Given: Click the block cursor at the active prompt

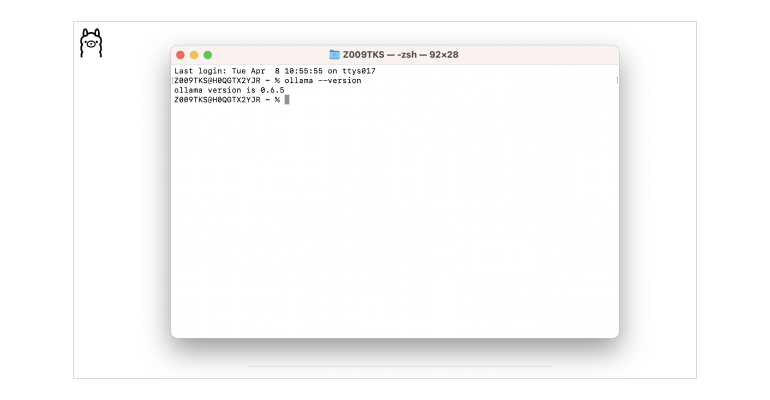Looking at the screenshot, I should pos(287,100).
